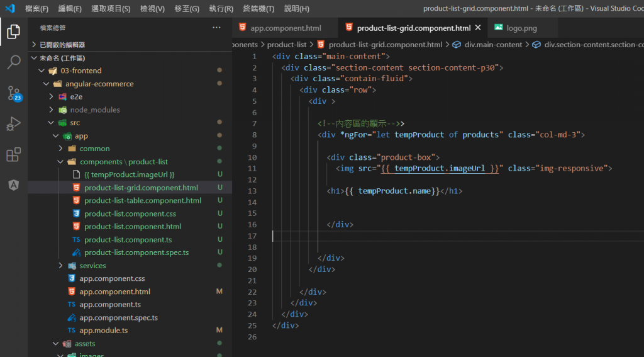This screenshot has width=644, height=357.
Task: Switch to the logo.png tab
Action: tap(521, 28)
